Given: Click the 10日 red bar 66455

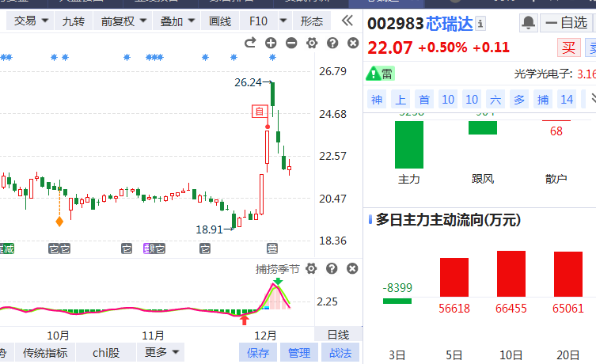Looking at the screenshot, I should (511, 274).
